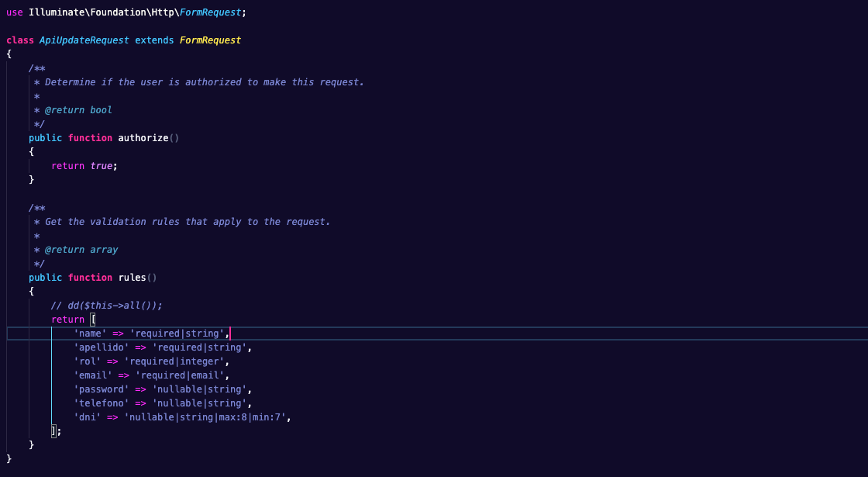Click the 'class' keyword
868x477 pixels.
pyautogui.click(x=20, y=40)
